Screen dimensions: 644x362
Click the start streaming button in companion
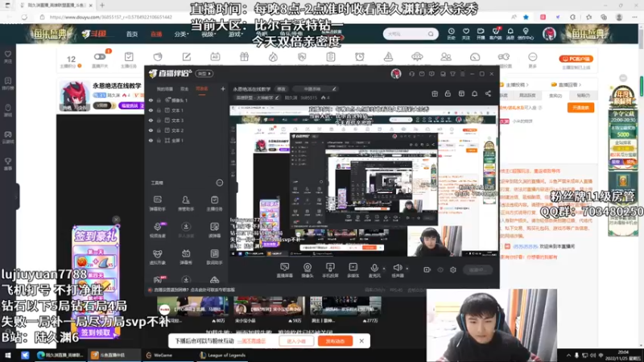point(477,270)
